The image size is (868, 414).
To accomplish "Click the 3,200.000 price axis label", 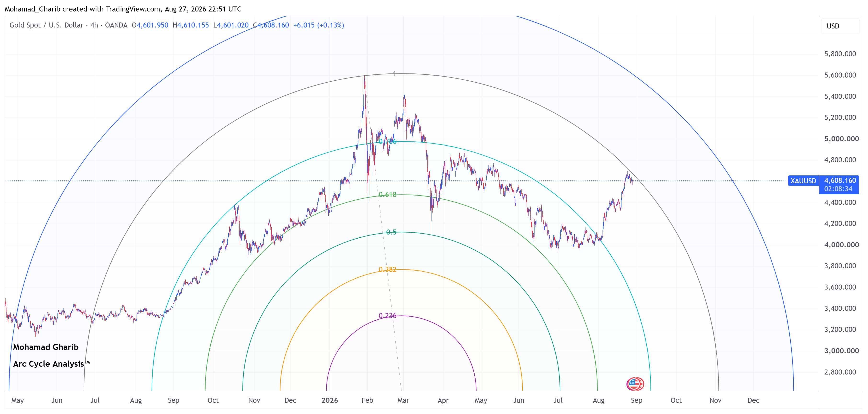I will [x=840, y=330].
